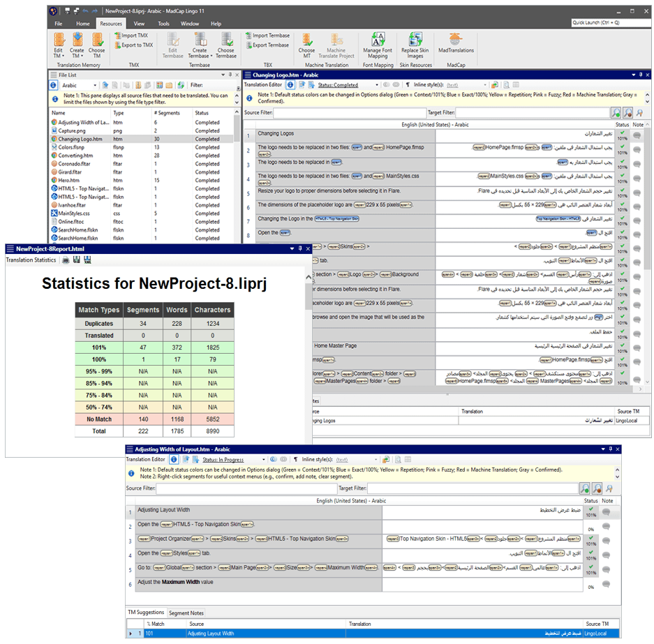Screen dimensions: 654x644
Task: Click Export Termbase in the ribbon
Action: (267, 45)
